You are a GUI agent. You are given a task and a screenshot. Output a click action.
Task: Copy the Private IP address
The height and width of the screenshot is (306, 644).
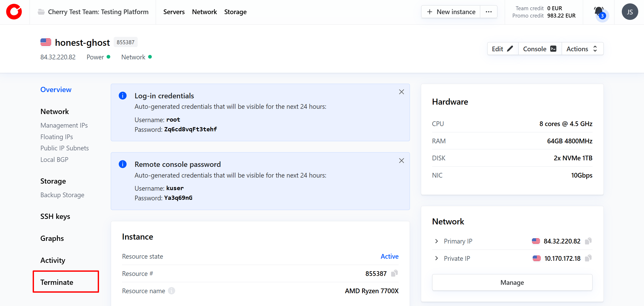click(x=588, y=258)
